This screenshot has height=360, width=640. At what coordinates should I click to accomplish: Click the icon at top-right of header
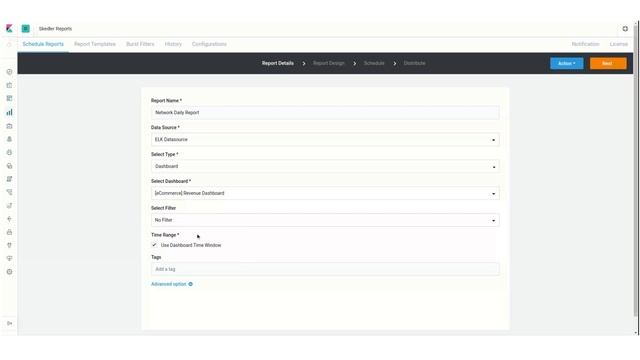coord(625,29)
